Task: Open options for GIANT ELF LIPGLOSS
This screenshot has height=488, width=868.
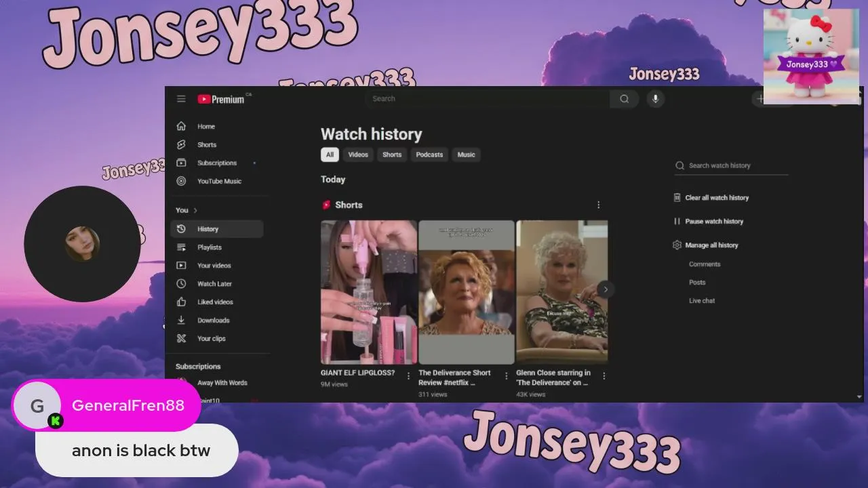Action: [408, 375]
